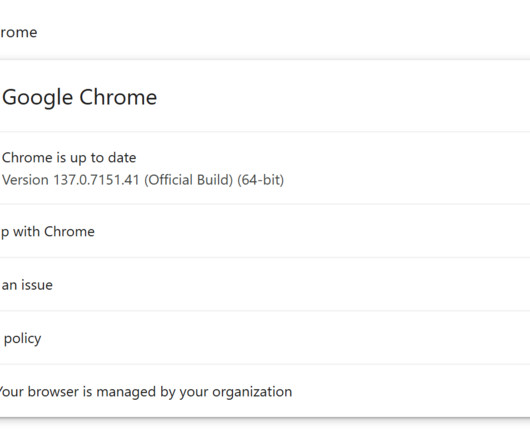
Task: Click the Version 137.0.7151.41 build line
Action: [143, 180]
